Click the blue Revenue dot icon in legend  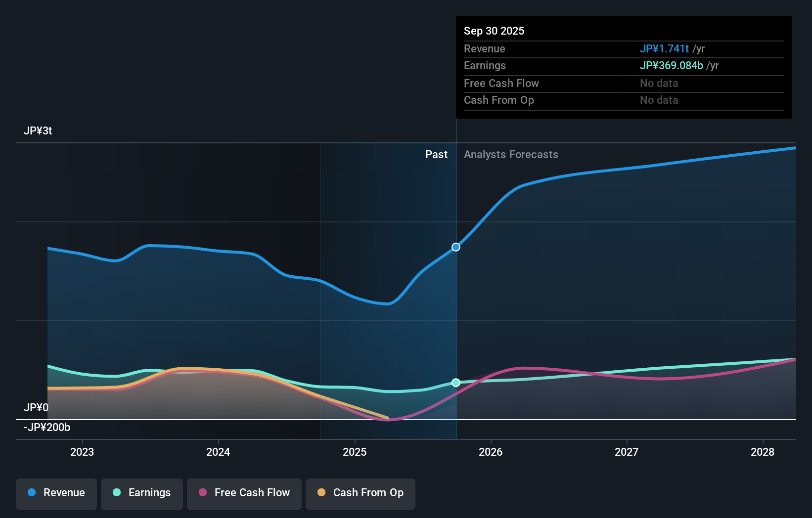pyautogui.click(x=32, y=493)
